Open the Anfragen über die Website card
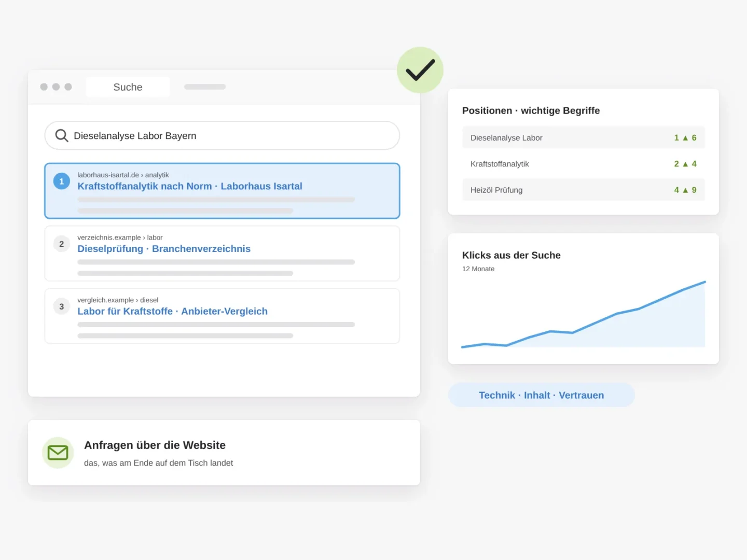747x560 pixels. click(x=224, y=453)
